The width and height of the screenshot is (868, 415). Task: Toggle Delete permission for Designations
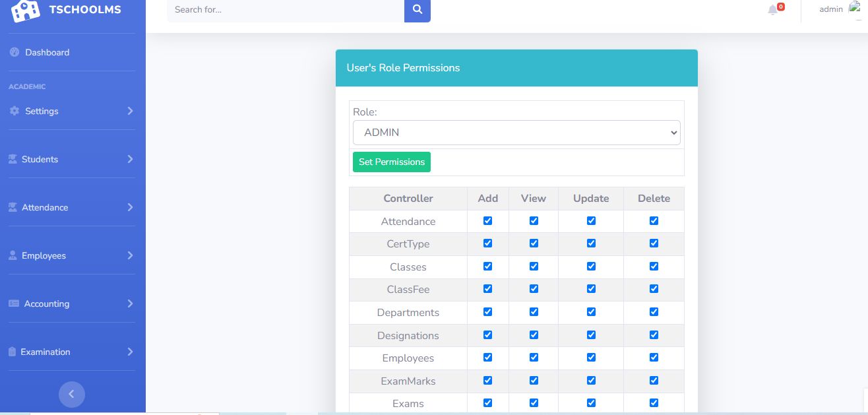(654, 335)
